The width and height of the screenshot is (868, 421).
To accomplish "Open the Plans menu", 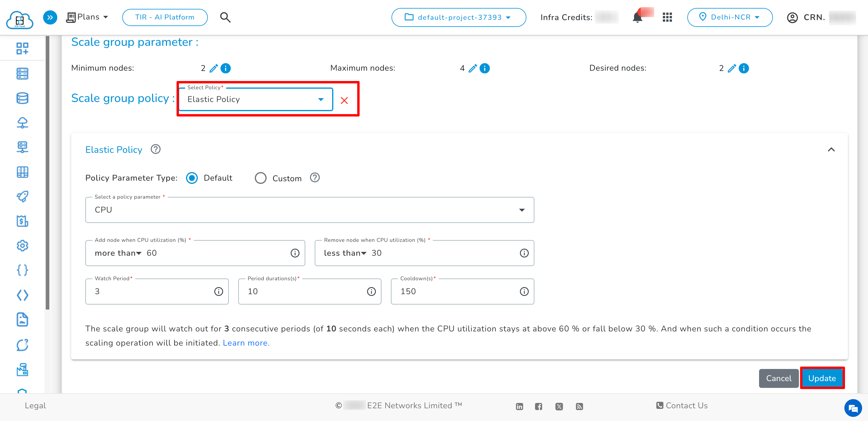I will [87, 17].
